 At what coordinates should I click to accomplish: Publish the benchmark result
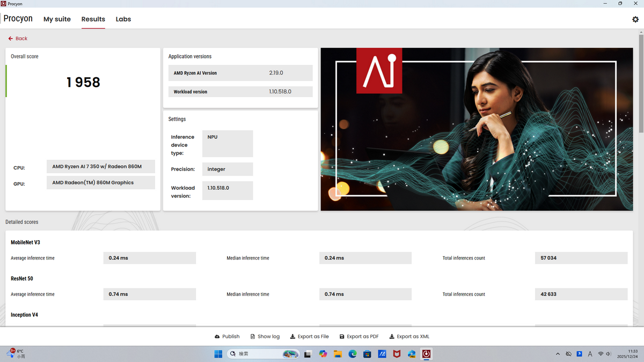pos(227,337)
